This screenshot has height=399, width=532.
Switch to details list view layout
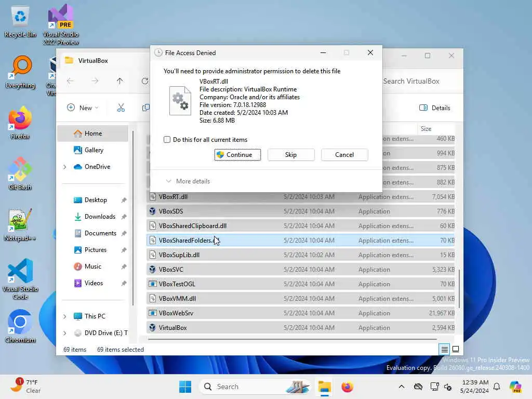[x=444, y=349]
